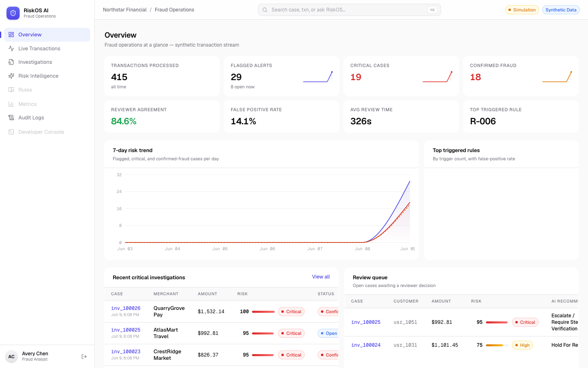Image resolution: width=588 pixels, height=368 pixels.
Task: Select Metrics in the sidebar
Action: pyautogui.click(x=47, y=104)
